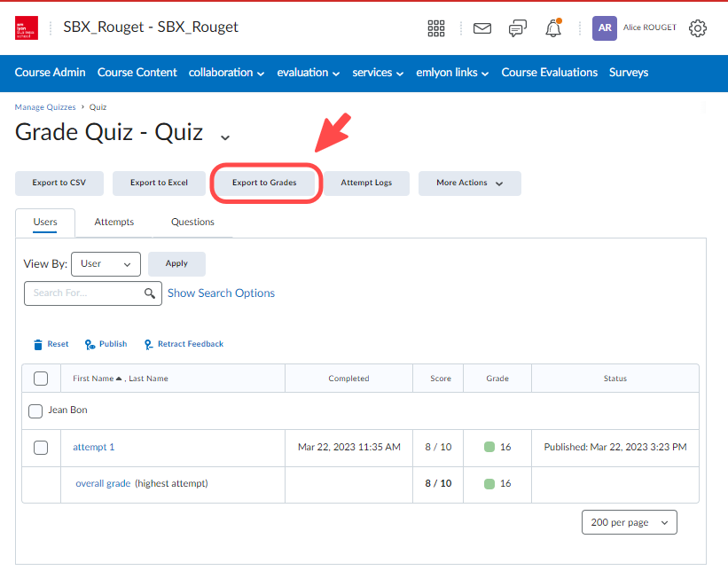The width and height of the screenshot is (728, 586).
Task: Open Course Content in navbar
Action: tap(137, 73)
